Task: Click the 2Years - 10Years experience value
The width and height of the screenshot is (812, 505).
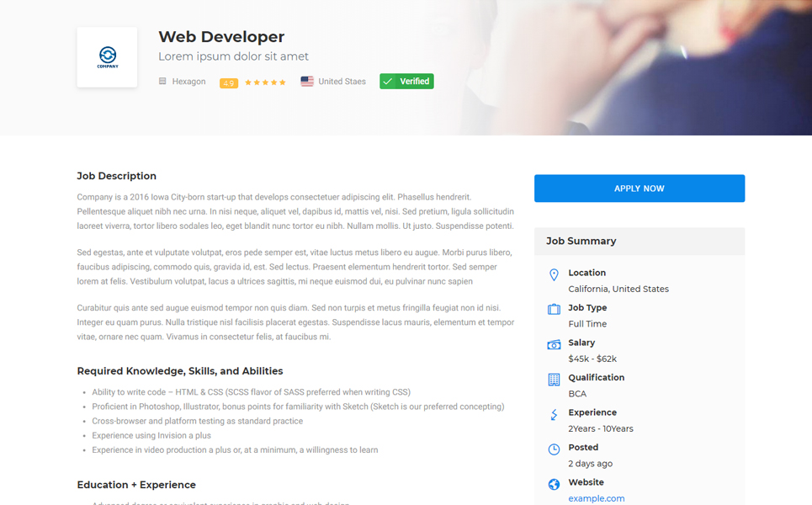Action: pyautogui.click(x=601, y=428)
